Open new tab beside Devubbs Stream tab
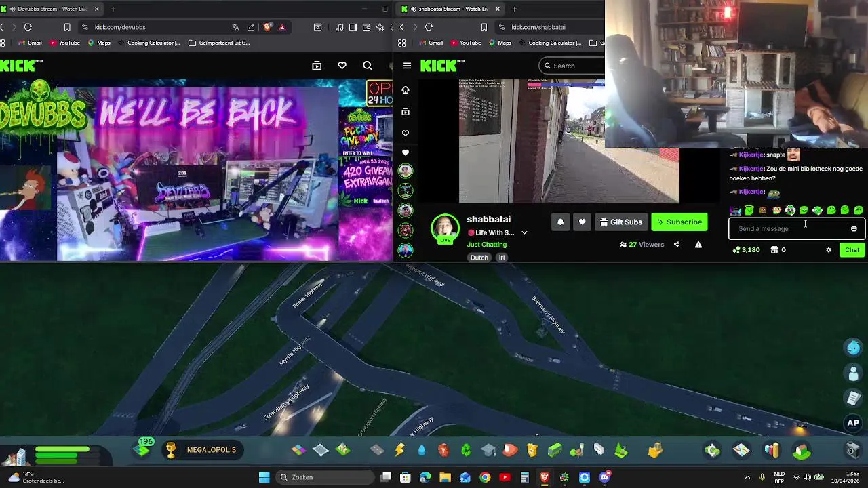This screenshot has height=488, width=868. [x=113, y=9]
